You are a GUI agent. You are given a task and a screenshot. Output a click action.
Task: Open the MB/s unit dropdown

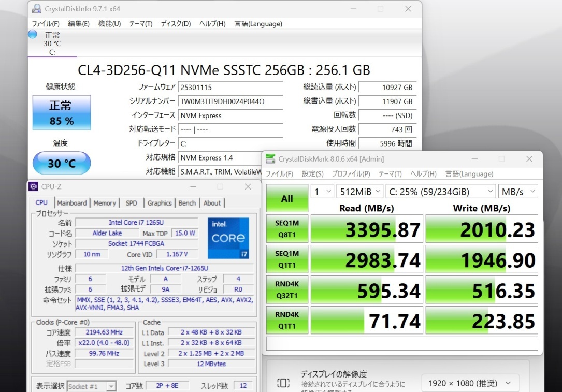point(518,191)
